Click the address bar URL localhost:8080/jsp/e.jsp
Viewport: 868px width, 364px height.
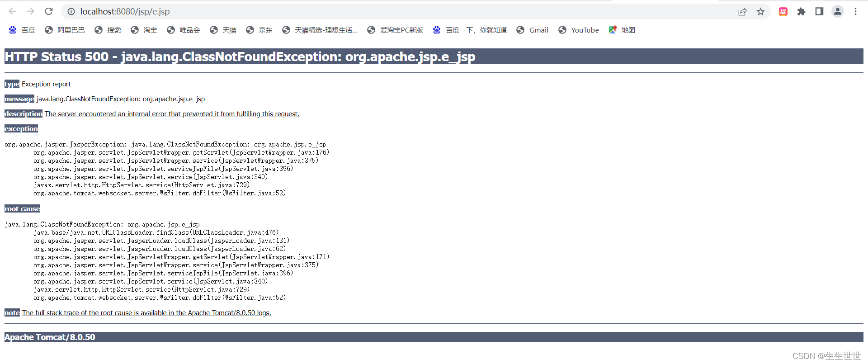click(125, 12)
